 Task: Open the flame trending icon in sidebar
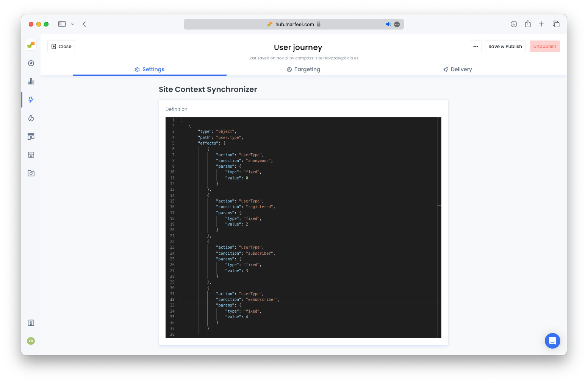pos(31,118)
